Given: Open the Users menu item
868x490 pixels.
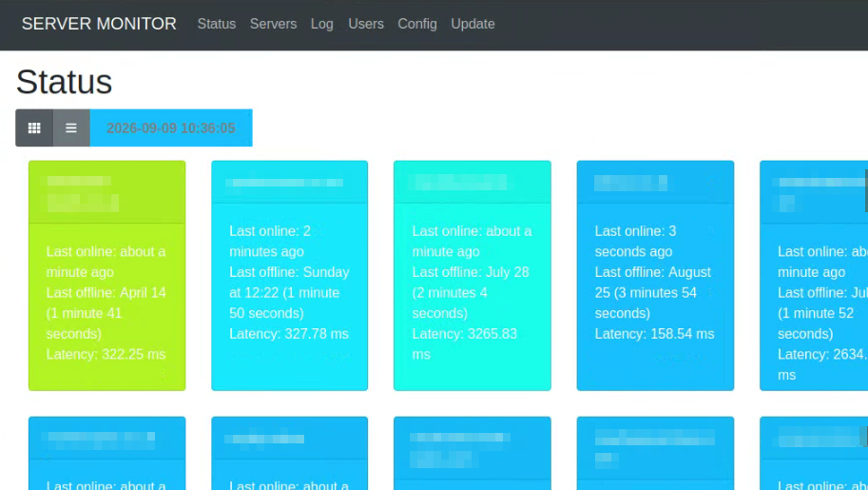Looking at the screenshot, I should point(366,24).
